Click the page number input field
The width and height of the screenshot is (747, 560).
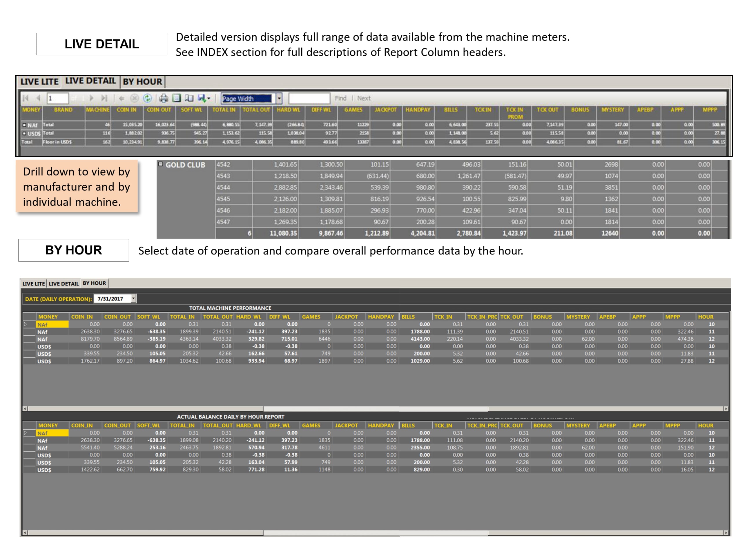tap(58, 98)
